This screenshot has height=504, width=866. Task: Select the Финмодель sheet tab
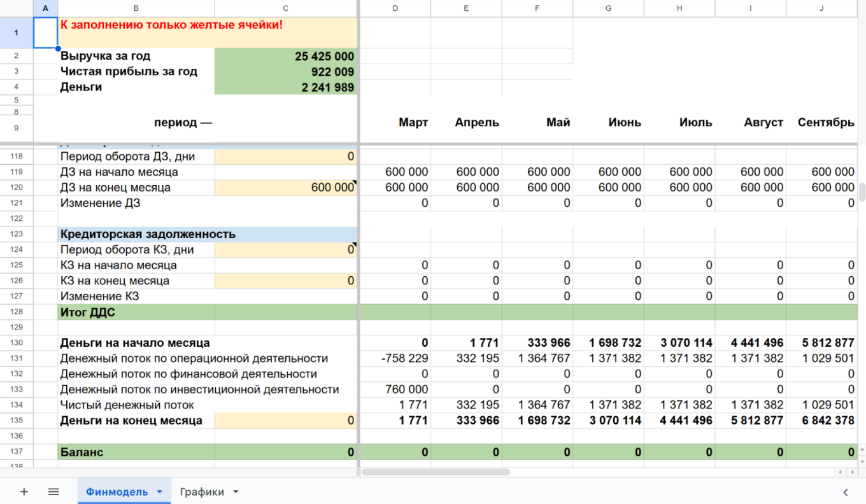[117, 492]
